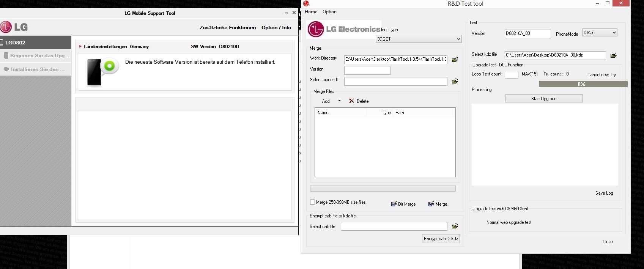Click the R&D Test tool title bar icon

(x=306, y=3)
